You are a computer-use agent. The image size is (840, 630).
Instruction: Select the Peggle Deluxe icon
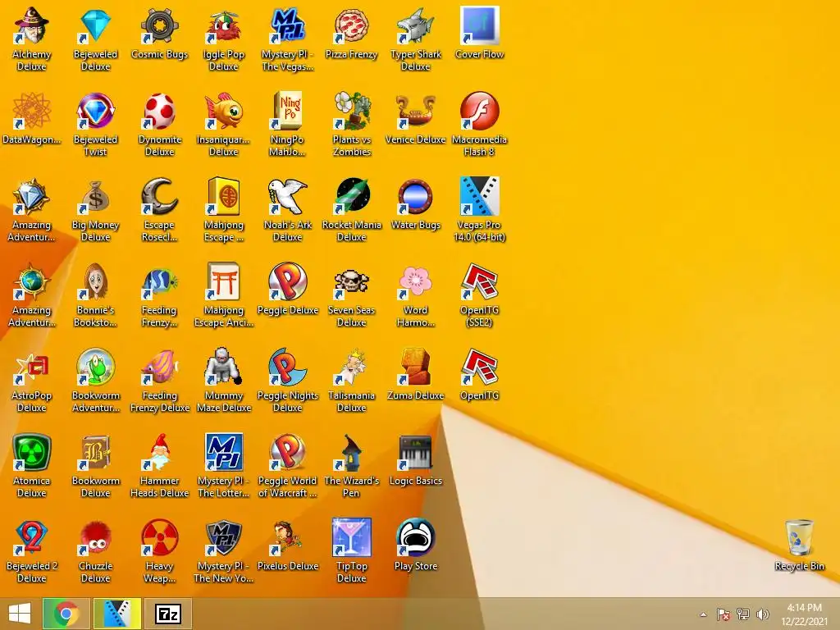point(288,281)
